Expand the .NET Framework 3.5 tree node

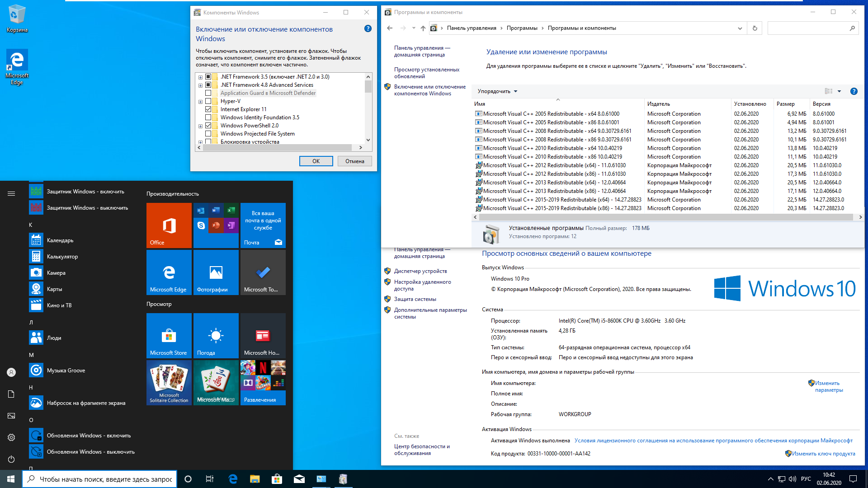(x=200, y=77)
